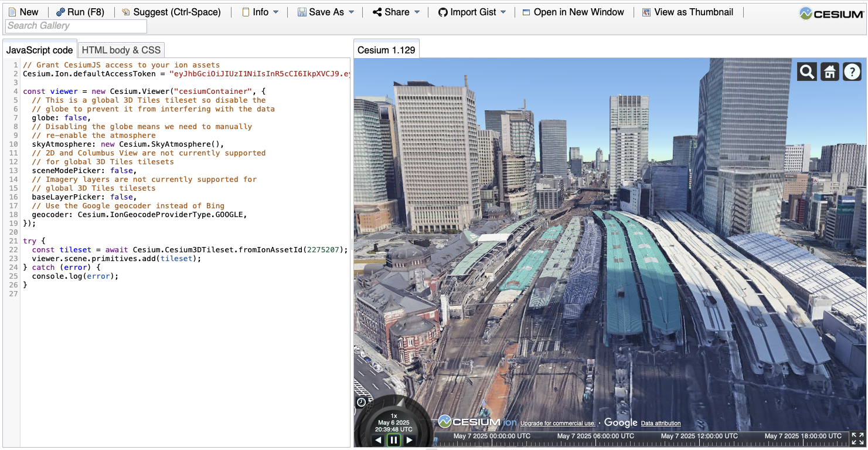Click the Data attribution link
This screenshot has width=868, height=450.
tap(660, 423)
